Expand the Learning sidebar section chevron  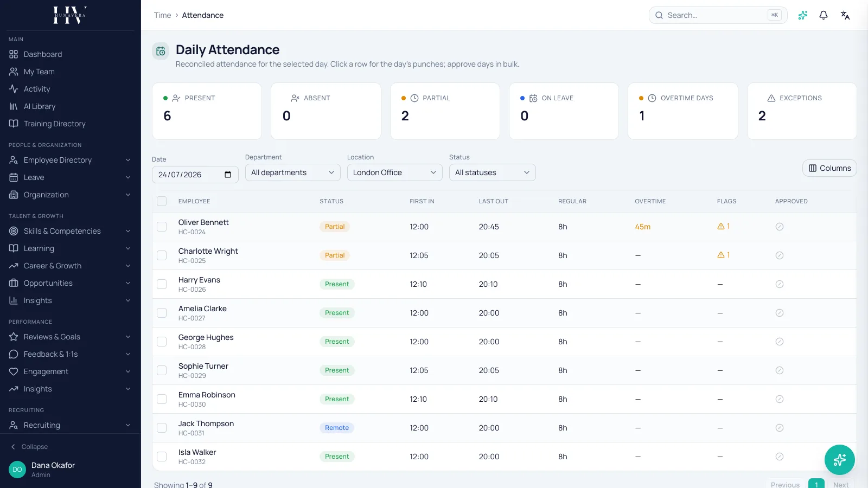pos(128,248)
